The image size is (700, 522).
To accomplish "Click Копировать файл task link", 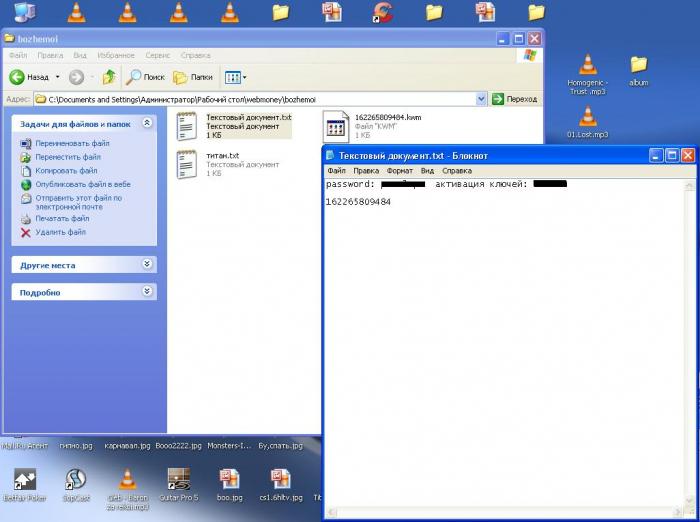I will 66,171.
